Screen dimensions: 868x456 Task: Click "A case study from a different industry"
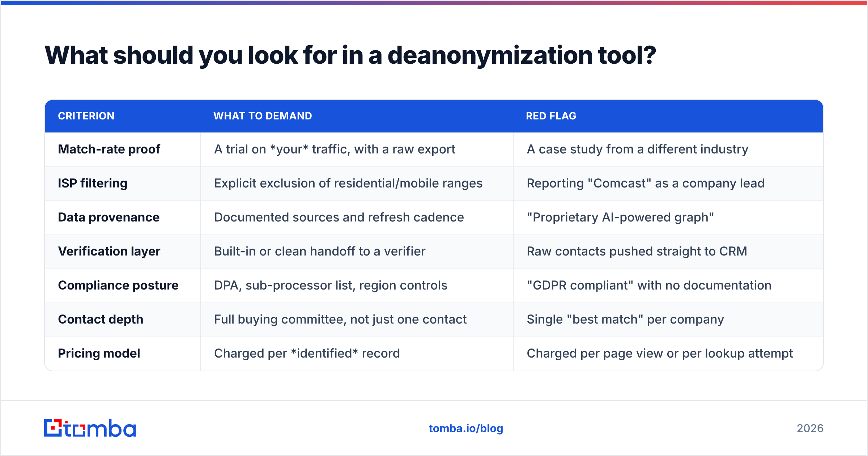(637, 149)
